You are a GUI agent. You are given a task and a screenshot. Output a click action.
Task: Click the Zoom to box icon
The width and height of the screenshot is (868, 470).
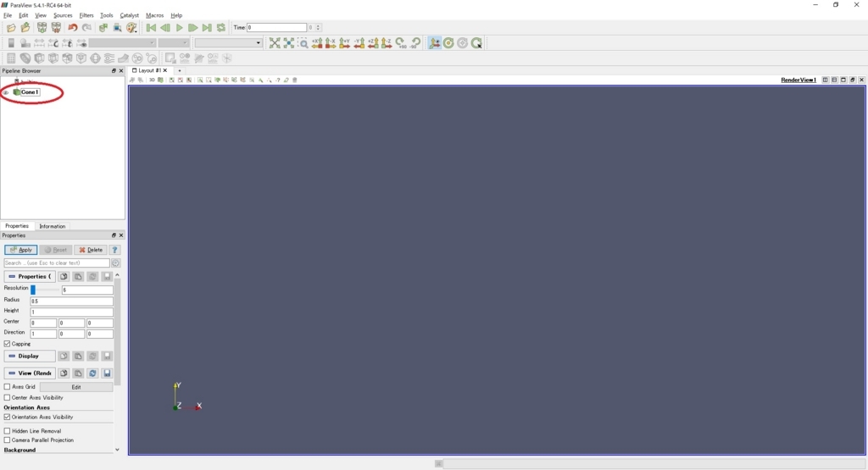tap(303, 43)
